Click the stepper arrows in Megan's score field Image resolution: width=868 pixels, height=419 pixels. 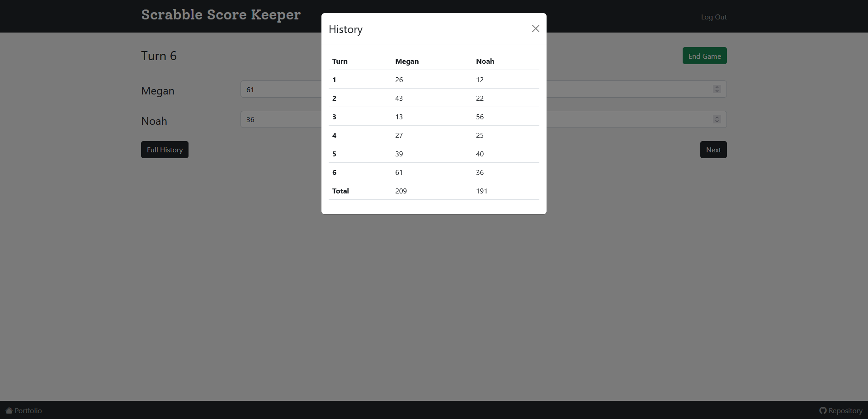click(x=717, y=89)
